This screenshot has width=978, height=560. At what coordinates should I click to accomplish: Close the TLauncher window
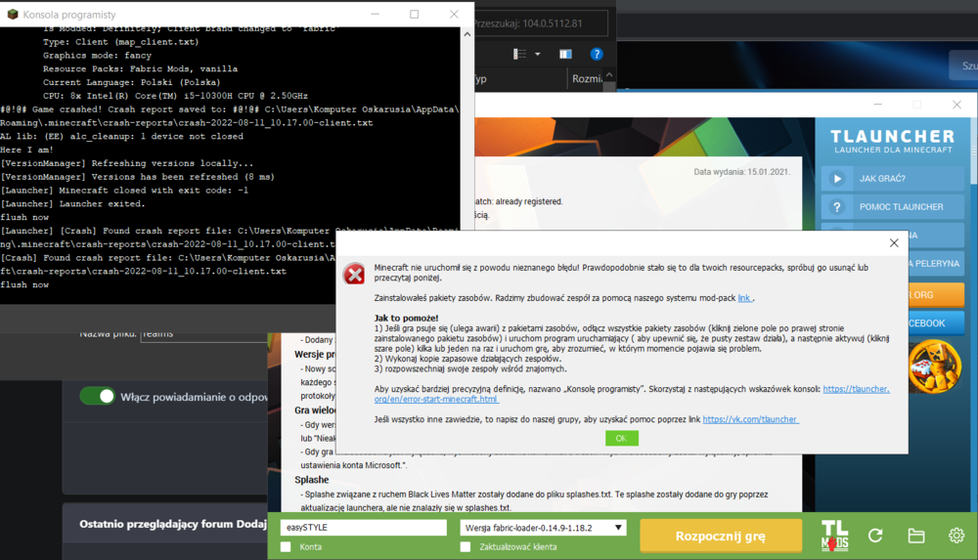(x=956, y=105)
